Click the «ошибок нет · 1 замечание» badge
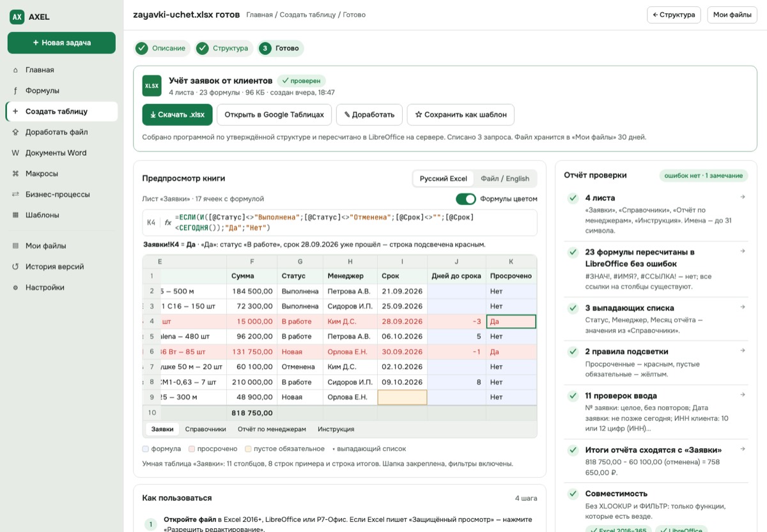 click(x=704, y=176)
